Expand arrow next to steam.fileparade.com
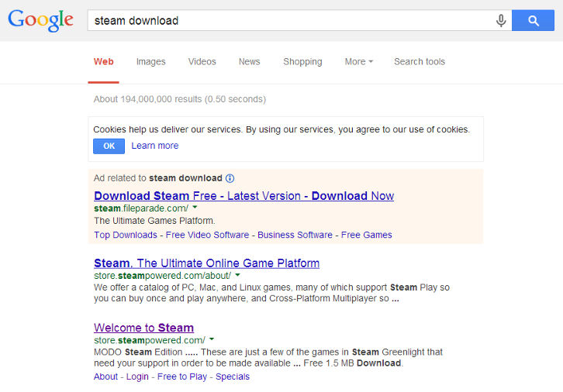This screenshot has width=563, height=392. pos(195,208)
